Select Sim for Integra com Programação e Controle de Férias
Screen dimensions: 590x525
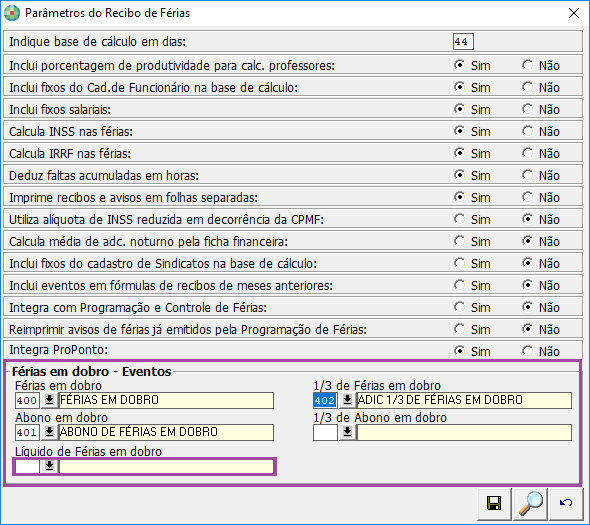459,307
